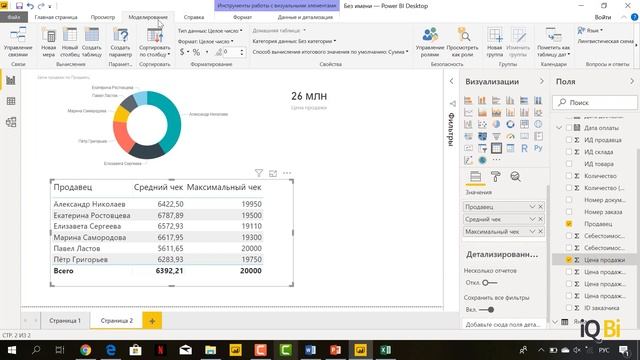The image size is (640, 360).
Task: Open Максимальный чек field well dropdown arrow
Action: 532,231
